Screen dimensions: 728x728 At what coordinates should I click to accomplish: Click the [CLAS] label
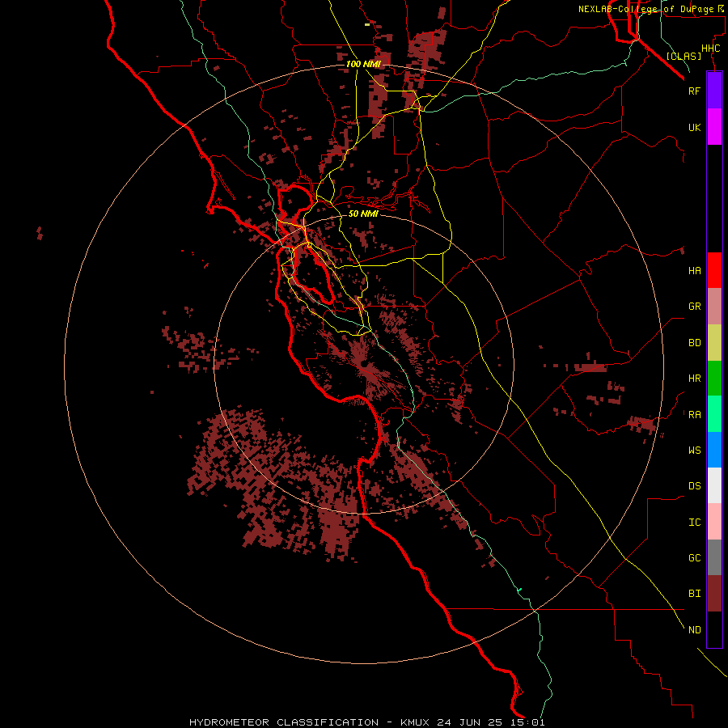pos(684,56)
